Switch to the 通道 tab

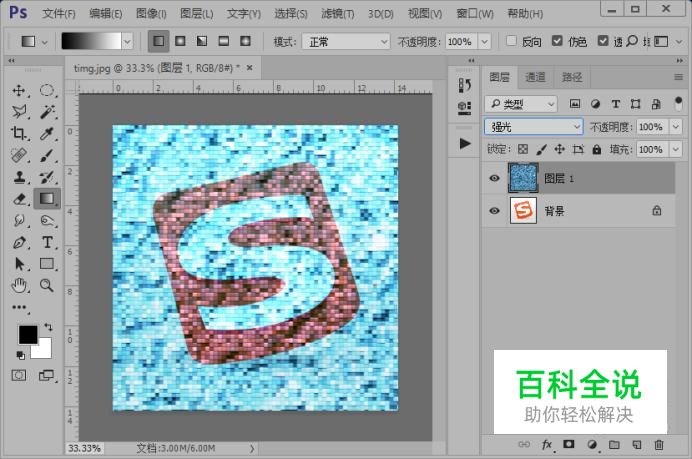click(535, 77)
